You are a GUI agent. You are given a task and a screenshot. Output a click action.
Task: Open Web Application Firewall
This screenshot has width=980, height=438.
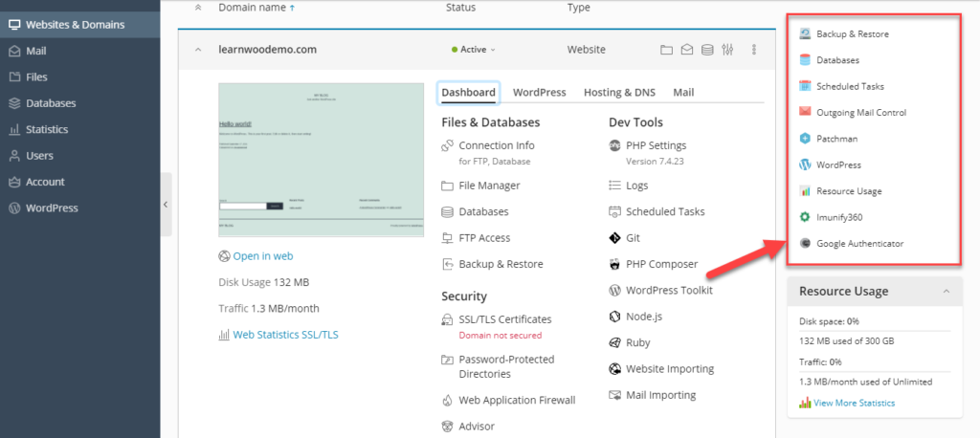click(517, 401)
